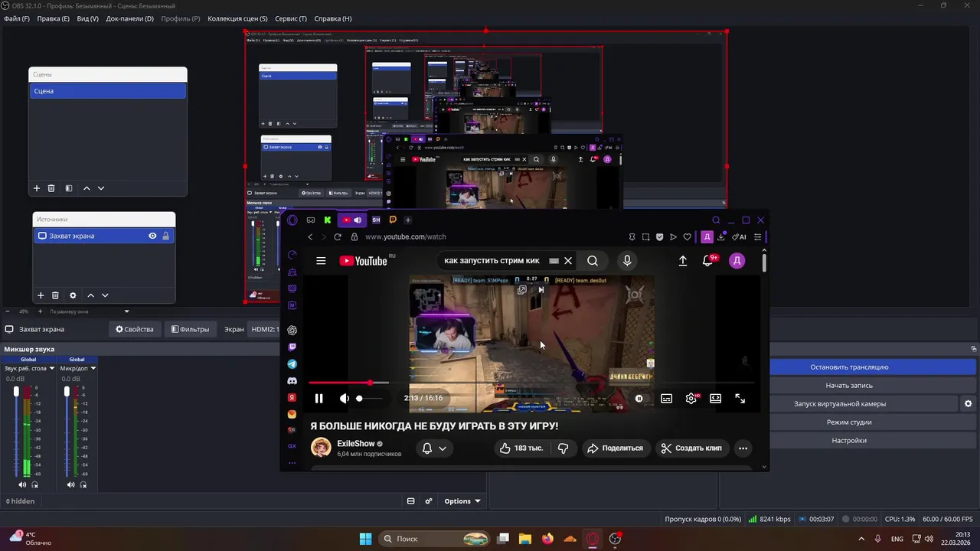Open virtual camera settings gear

coord(969,403)
